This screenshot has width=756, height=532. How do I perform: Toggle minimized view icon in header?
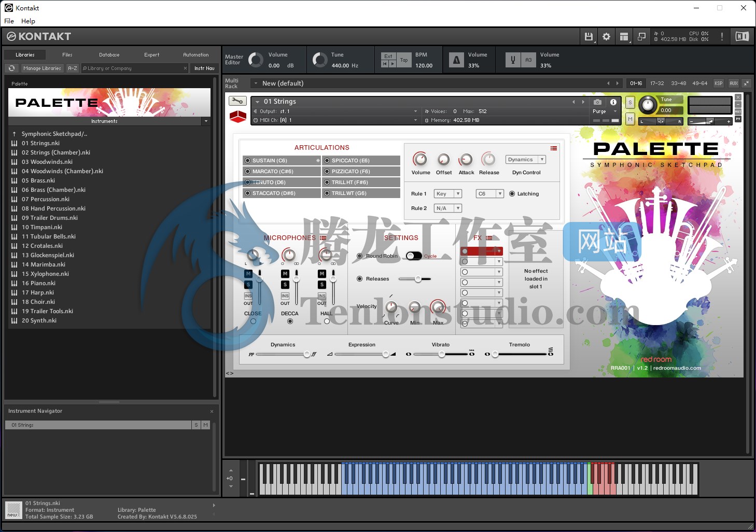click(641, 36)
